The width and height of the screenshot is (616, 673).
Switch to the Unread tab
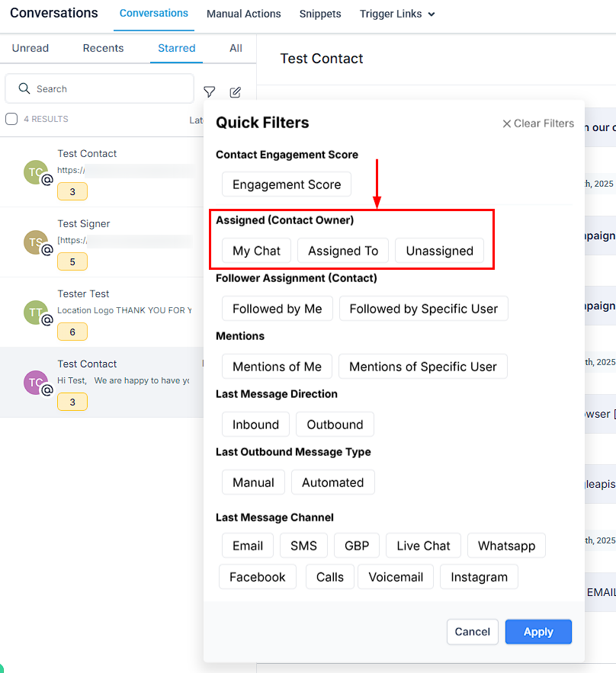[30, 48]
